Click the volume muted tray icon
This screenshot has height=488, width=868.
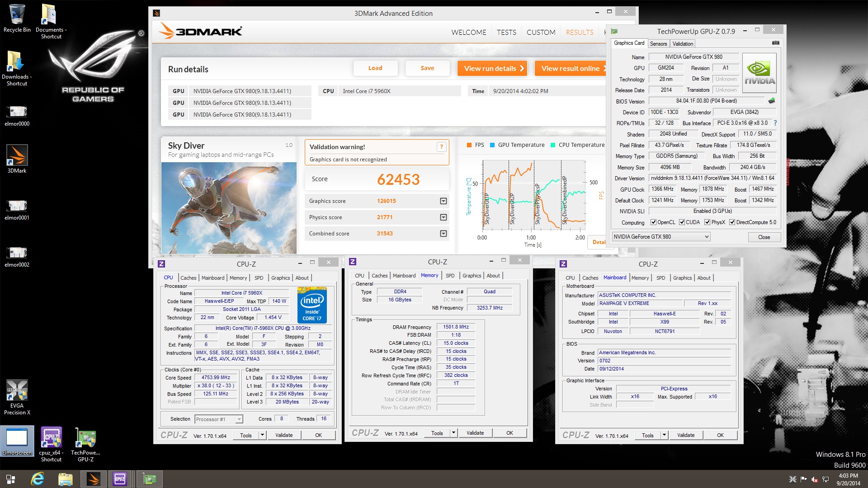point(814,479)
